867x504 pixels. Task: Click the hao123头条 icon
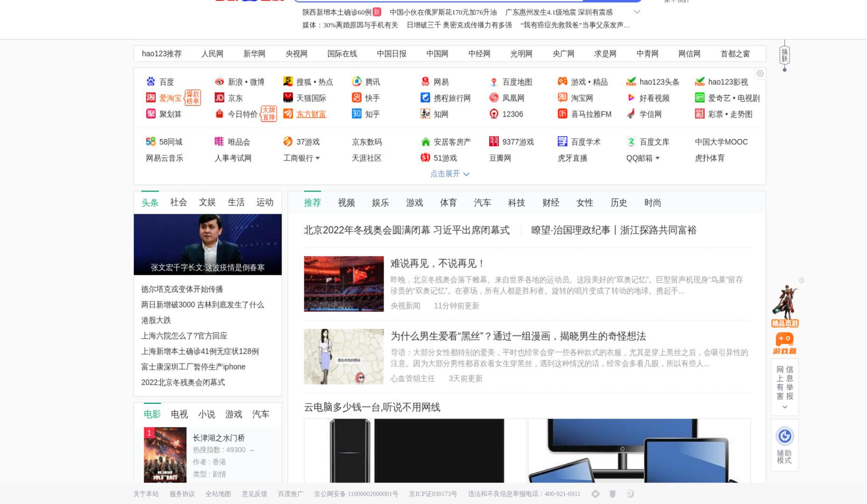click(x=631, y=82)
